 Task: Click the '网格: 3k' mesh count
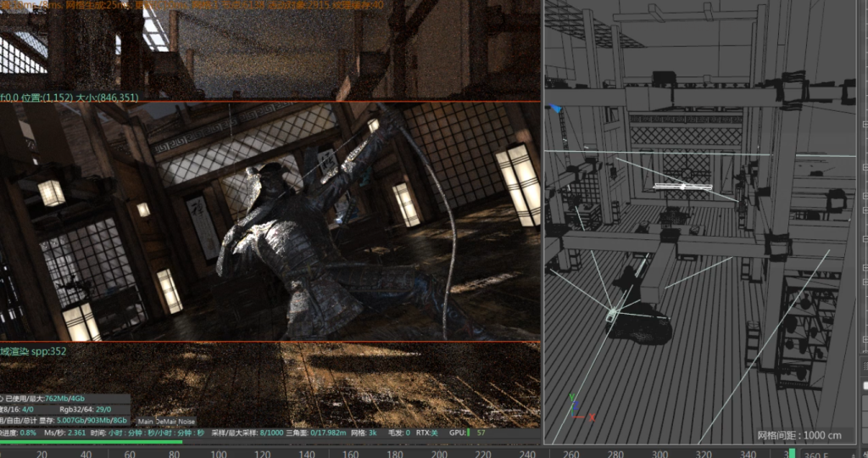click(364, 433)
